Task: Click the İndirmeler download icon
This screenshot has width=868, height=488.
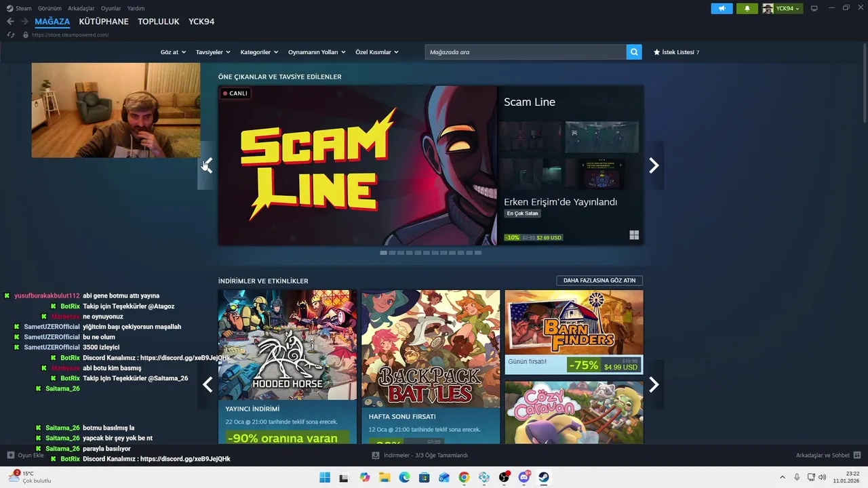Action: [x=376, y=455]
